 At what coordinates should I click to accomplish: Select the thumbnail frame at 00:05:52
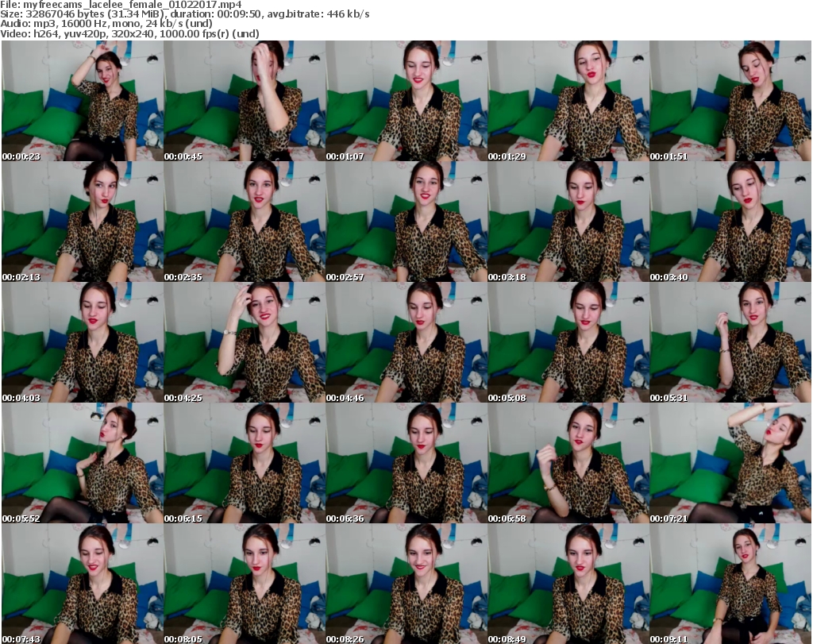[x=83, y=463]
